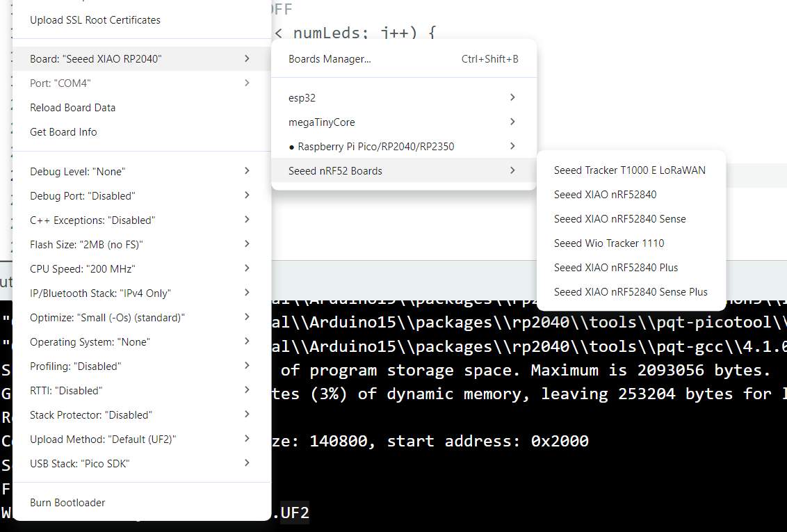Open the Port "COM4" submenu

[x=142, y=83]
